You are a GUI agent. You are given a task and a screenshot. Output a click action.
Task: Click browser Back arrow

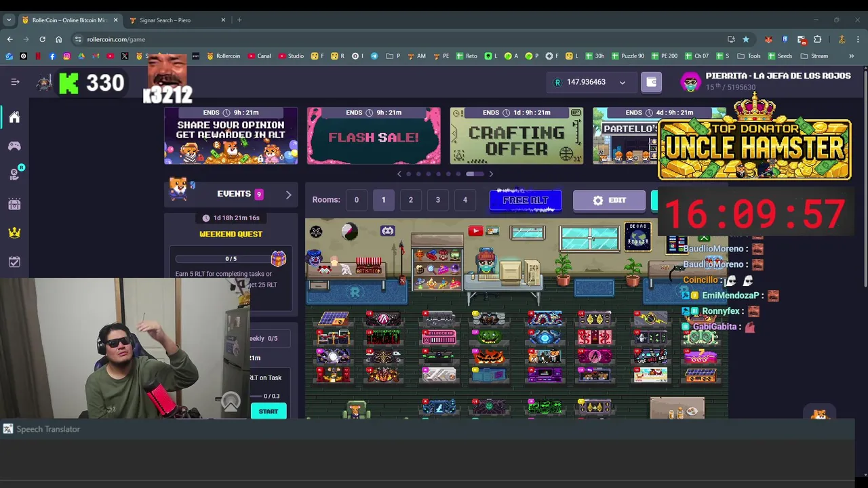click(x=9, y=39)
